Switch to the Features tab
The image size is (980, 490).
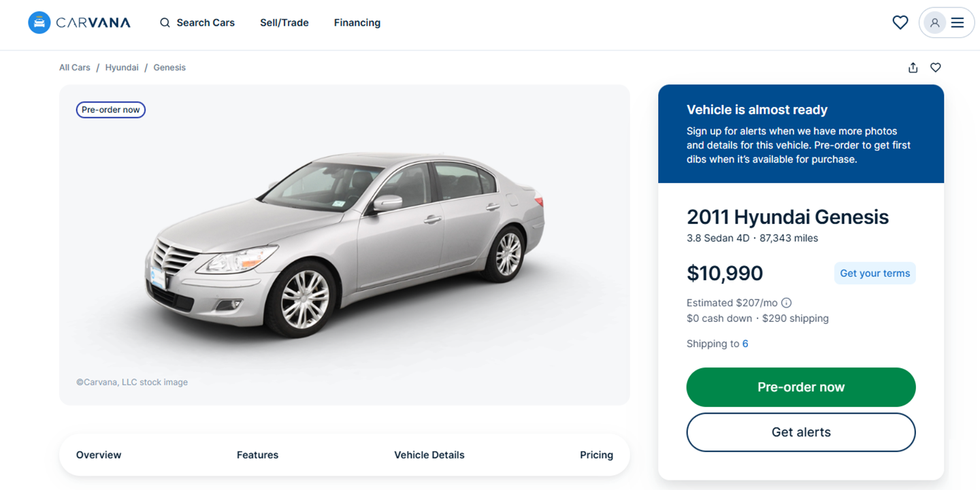[257, 455]
